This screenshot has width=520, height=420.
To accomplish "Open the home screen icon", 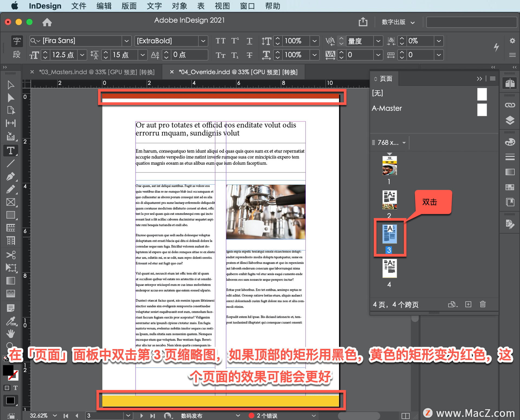I will pos(47,22).
